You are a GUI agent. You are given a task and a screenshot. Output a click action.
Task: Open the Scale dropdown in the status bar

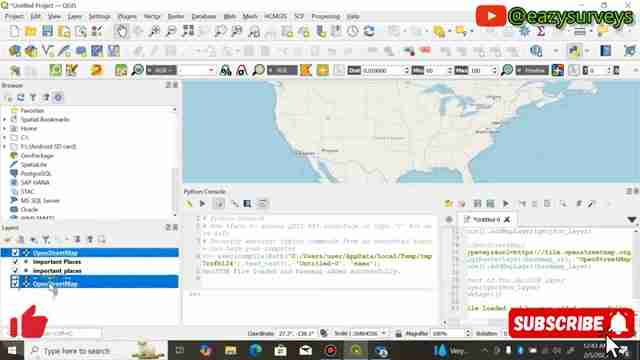pyautogui.click(x=384, y=333)
